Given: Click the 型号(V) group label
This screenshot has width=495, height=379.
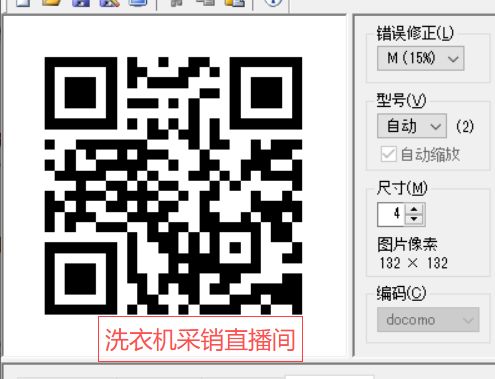Looking at the screenshot, I should click(x=401, y=100).
